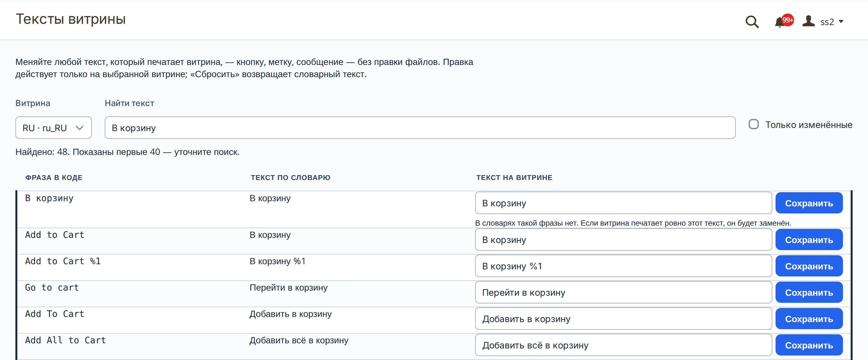Click the user avatar icon
The width and height of the screenshot is (868, 360).
(x=808, y=21)
